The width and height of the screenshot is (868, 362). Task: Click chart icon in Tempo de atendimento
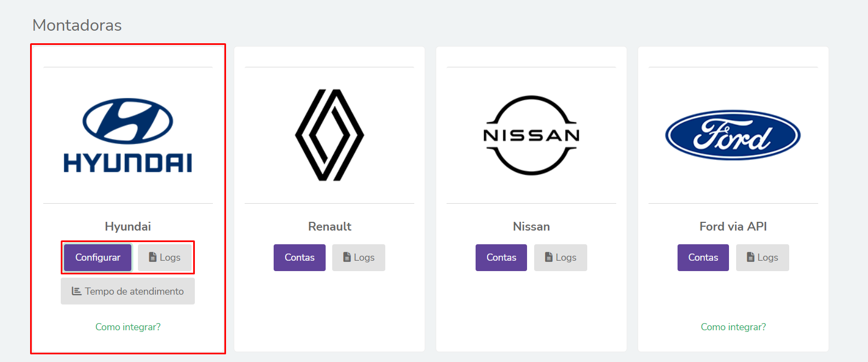pos(77,291)
